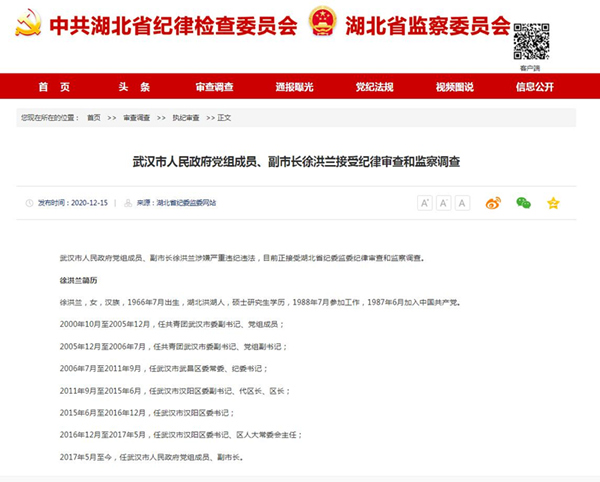Screen dimensions: 600x482
Task: Open 信息公开 menu item
Action: (x=534, y=87)
